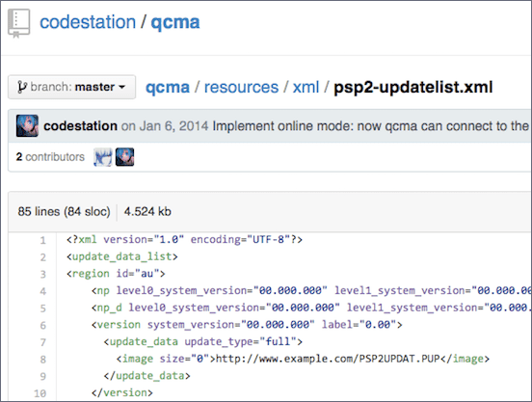Viewport: 532px width, 402px height.
Task: Go to the qcma root breadcrumb
Action: [168, 87]
